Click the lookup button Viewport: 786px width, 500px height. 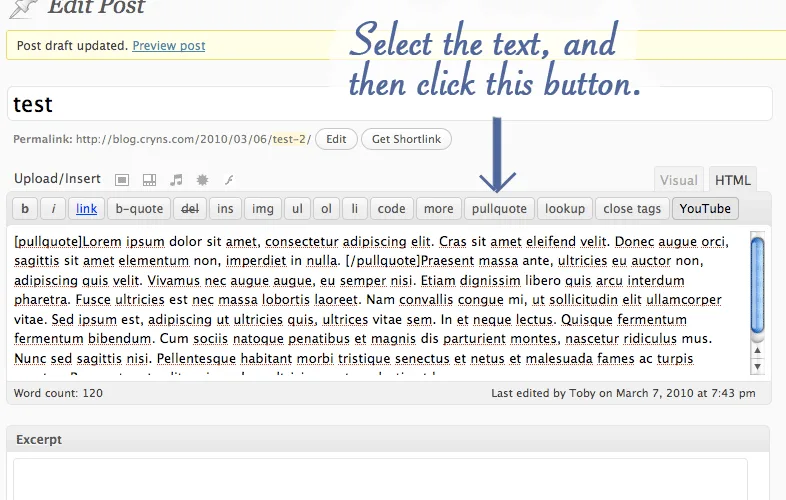click(x=565, y=209)
